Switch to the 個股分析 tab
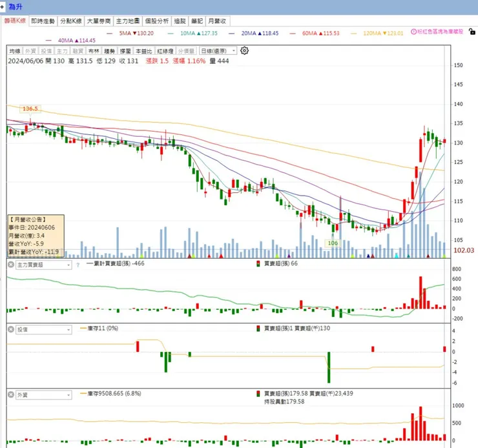This screenshot has height=448, width=478. (x=157, y=21)
